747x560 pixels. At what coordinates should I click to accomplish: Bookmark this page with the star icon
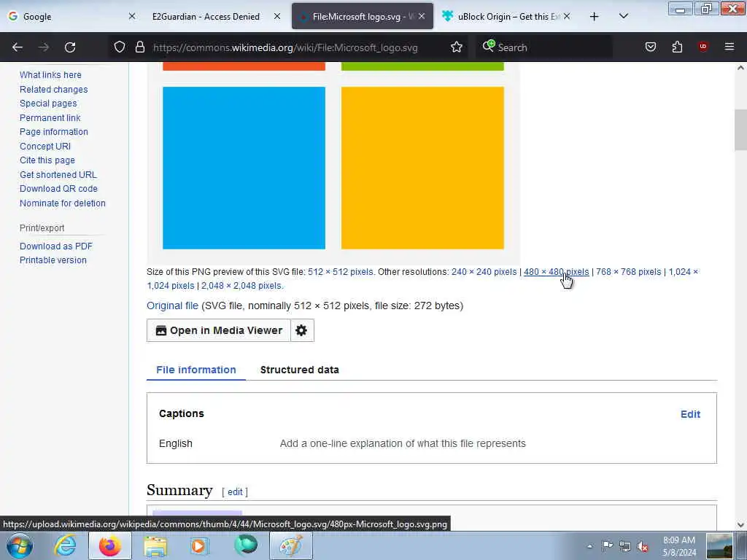[457, 47]
